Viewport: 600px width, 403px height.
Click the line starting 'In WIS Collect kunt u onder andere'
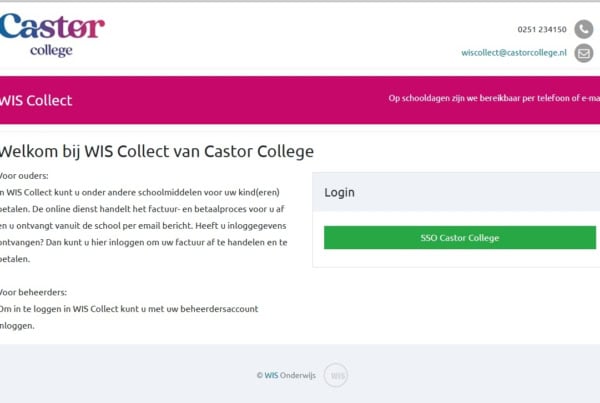[140, 193]
